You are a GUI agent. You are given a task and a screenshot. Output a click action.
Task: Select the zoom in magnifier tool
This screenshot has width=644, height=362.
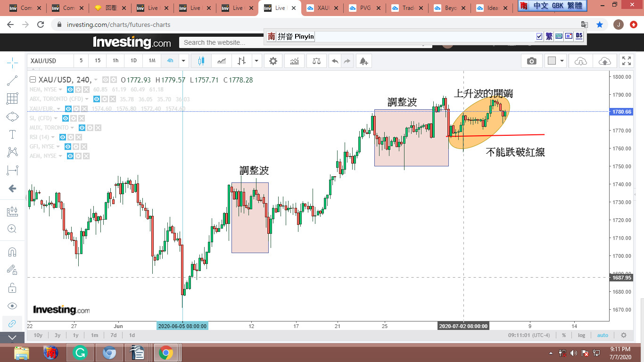[x=12, y=229]
